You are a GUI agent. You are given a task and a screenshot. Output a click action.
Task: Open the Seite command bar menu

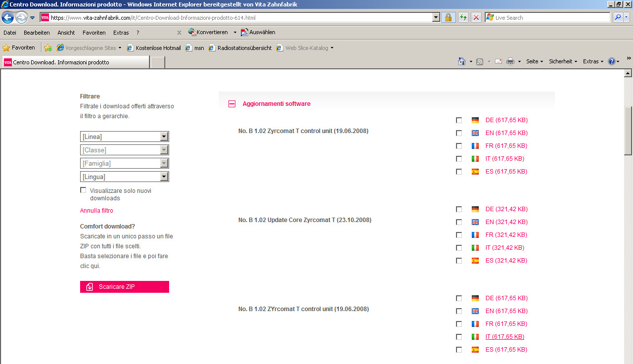pos(534,61)
